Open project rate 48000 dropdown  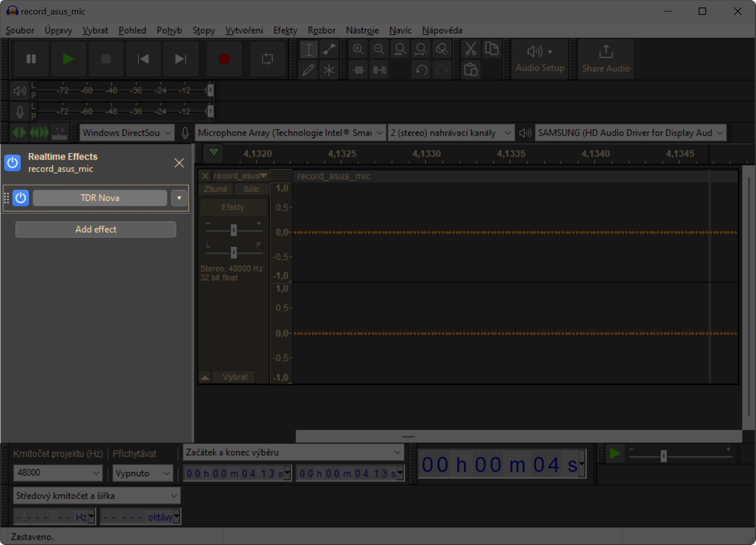[58, 473]
